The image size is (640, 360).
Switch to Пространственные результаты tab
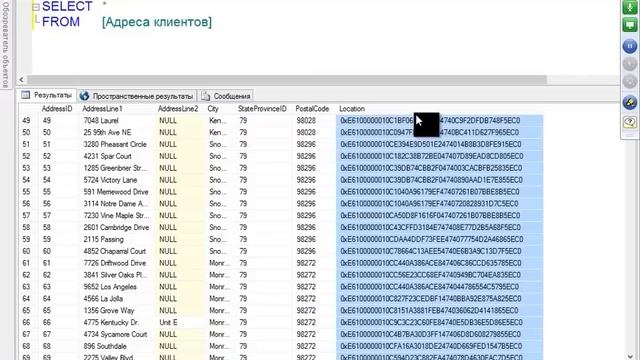(137, 96)
